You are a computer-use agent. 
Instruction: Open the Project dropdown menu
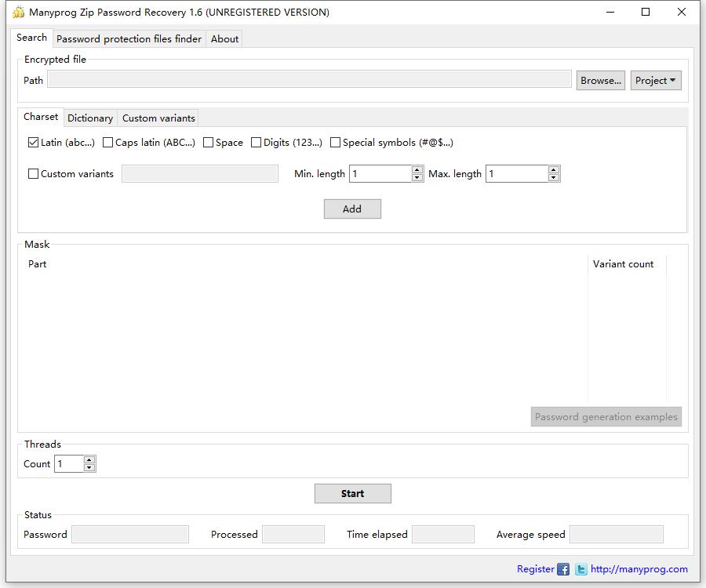pyautogui.click(x=656, y=81)
